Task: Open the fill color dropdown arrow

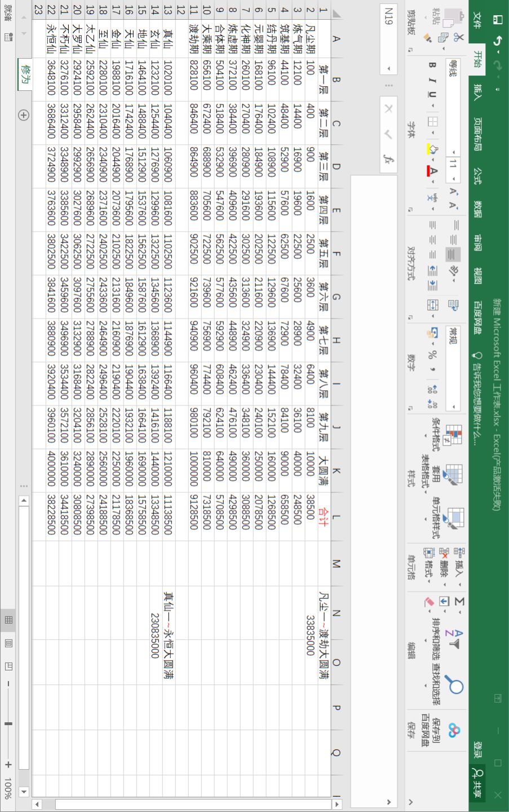Action: [x=432, y=160]
